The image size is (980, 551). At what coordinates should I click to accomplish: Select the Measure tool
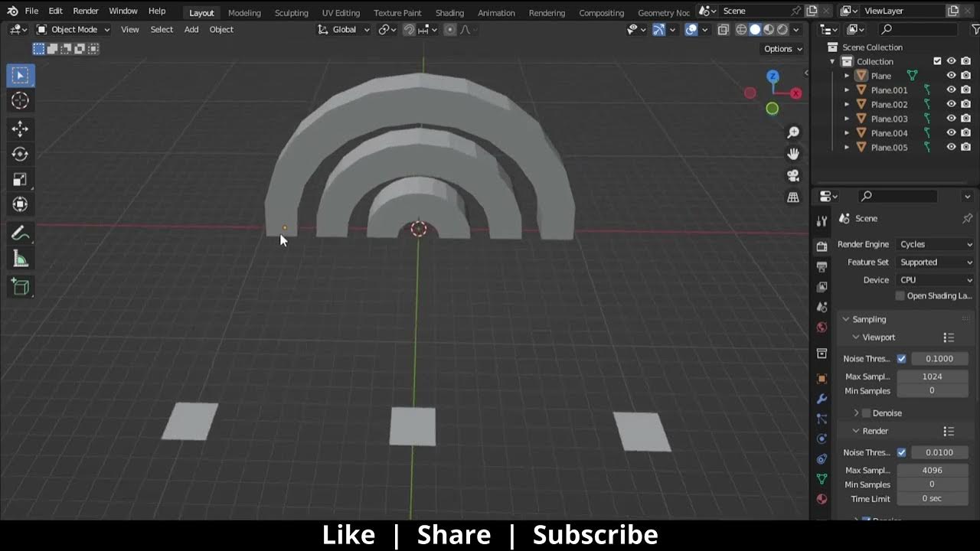[x=21, y=259]
